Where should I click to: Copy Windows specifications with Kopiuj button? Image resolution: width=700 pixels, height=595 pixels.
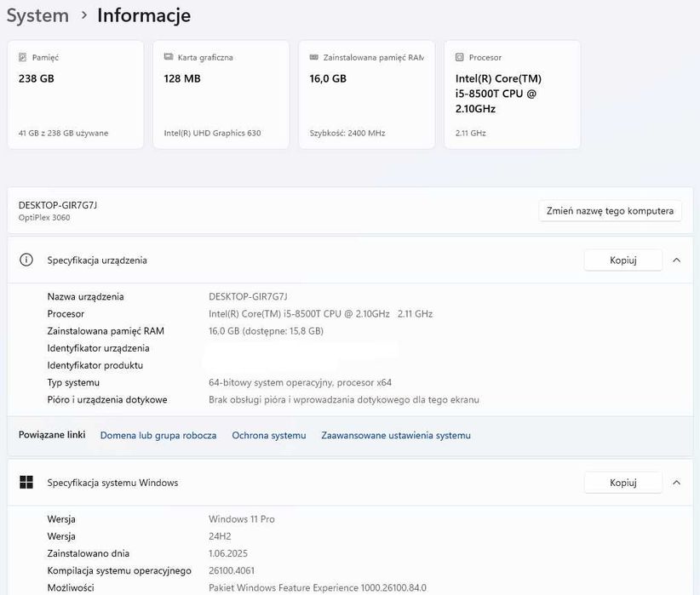tap(623, 483)
